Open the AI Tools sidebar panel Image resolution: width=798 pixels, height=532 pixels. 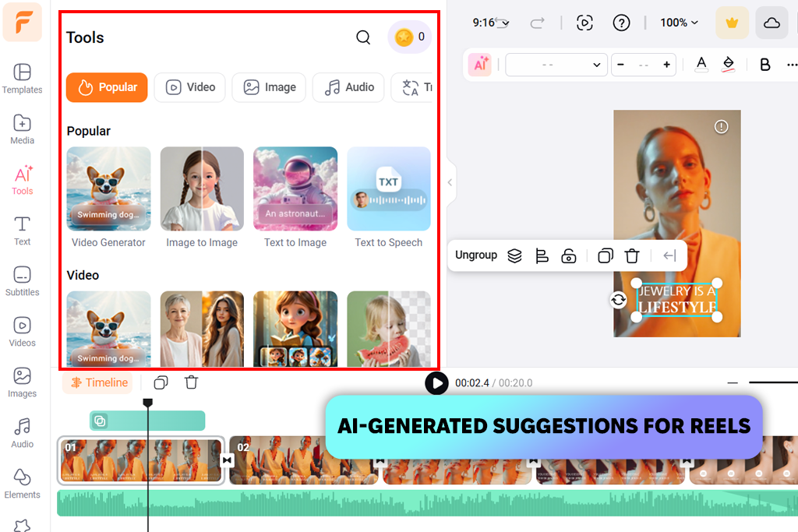pyautogui.click(x=22, y=181)
